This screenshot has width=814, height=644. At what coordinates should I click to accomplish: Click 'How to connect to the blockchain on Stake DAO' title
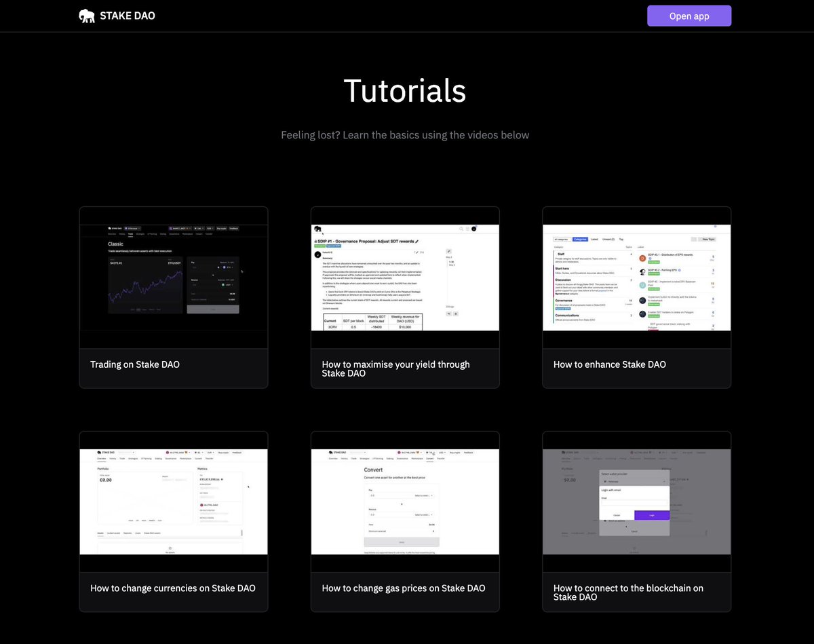point(628,592)
